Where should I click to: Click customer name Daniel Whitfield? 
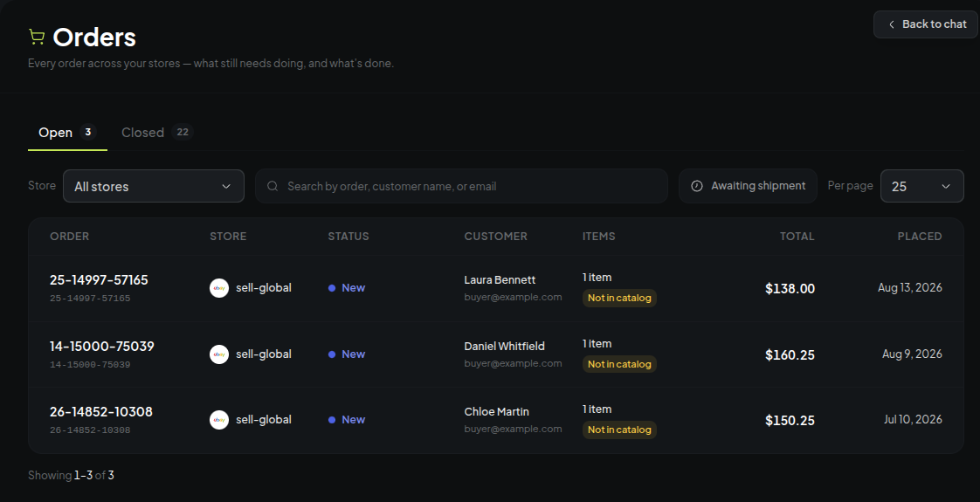pos(504,346)
